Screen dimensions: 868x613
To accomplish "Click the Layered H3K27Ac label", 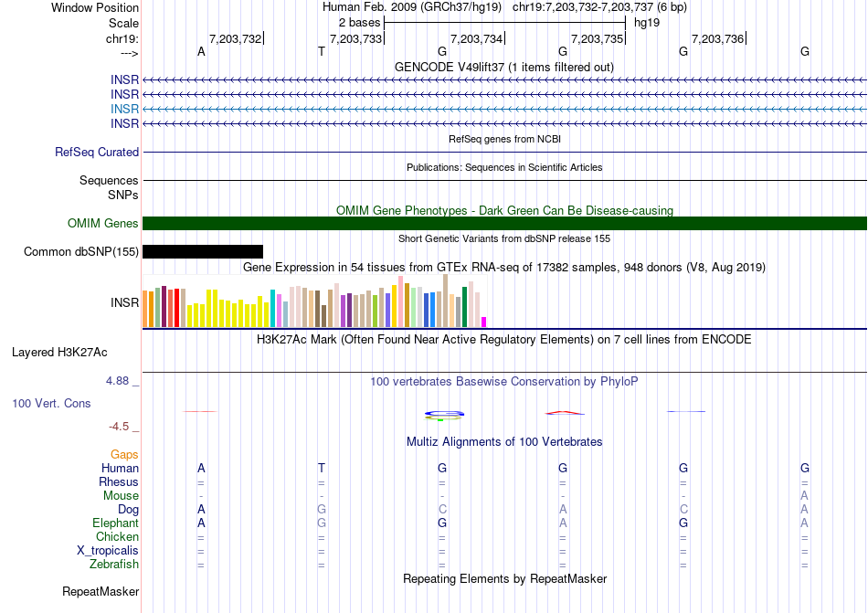I will [59, 353].
